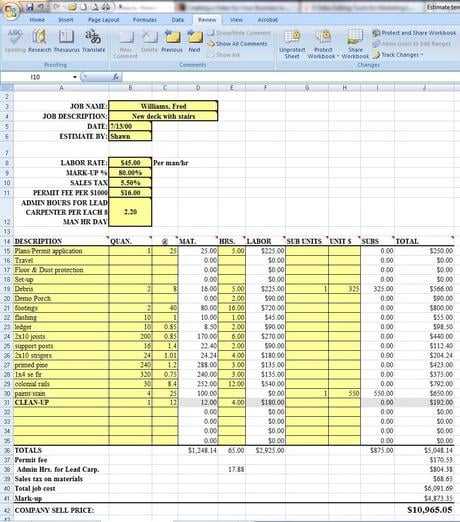Viewport: 460px width, 522px height.
Task: Select the job name cell 'Williams, Fred'
Action: point(163,106)
